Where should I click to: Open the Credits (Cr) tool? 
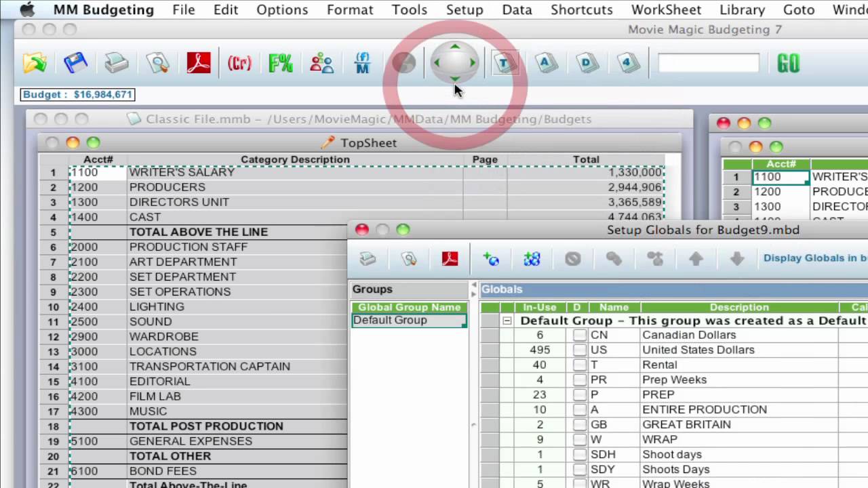239,63
